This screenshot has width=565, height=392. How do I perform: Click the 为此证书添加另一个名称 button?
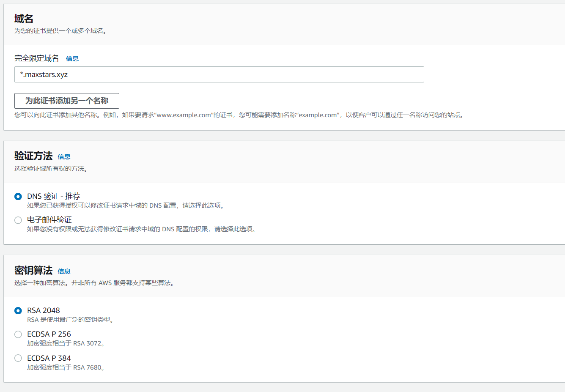[67, 101]
